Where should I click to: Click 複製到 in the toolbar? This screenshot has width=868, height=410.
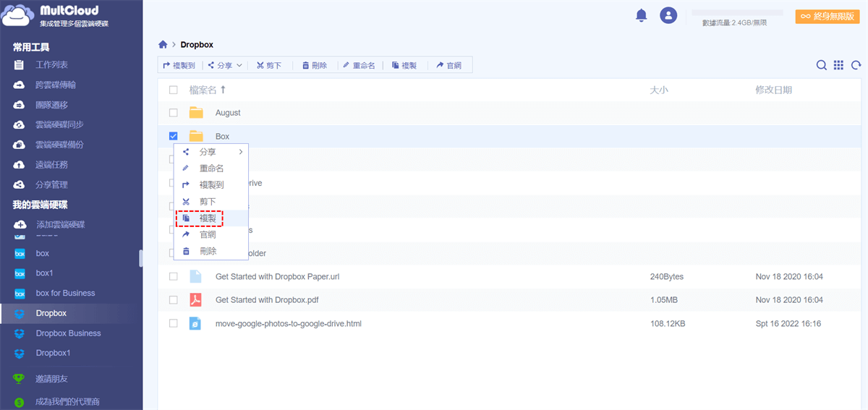point(179,65)
